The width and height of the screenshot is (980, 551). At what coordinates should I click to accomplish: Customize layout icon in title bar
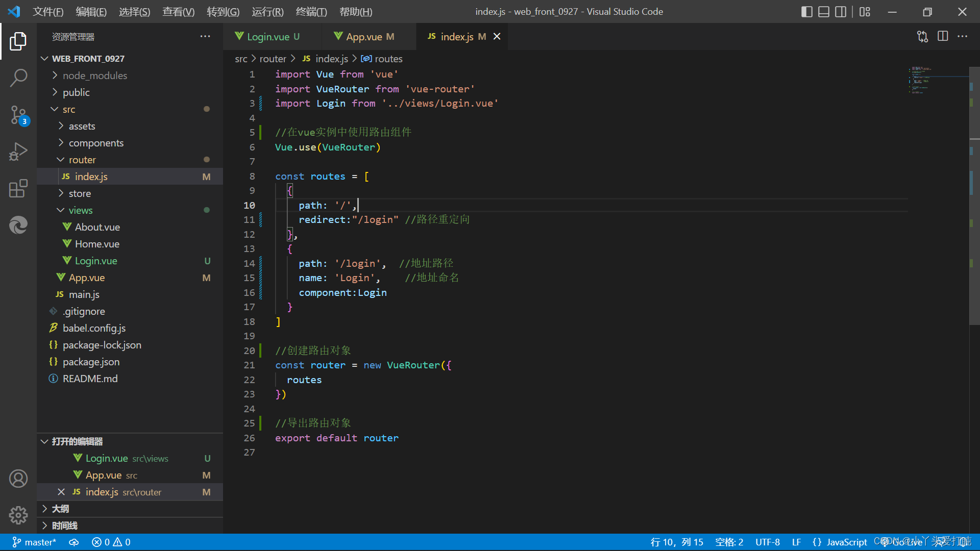[865, 11]
